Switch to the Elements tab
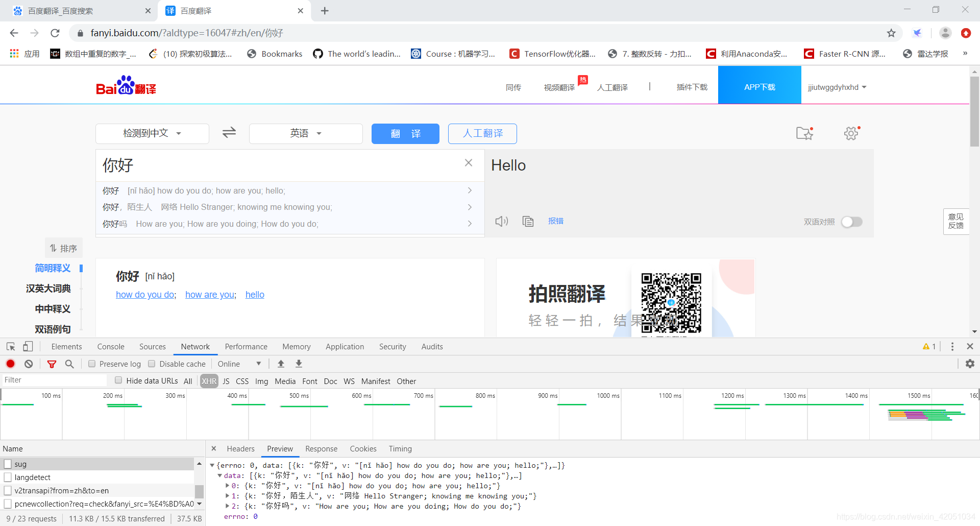 (66, 347)
